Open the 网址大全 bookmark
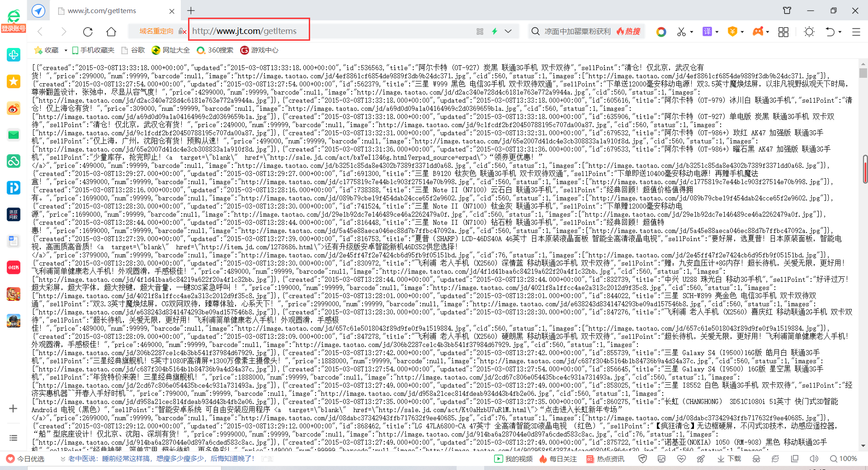The image size is (868, 470). point(171,50)
